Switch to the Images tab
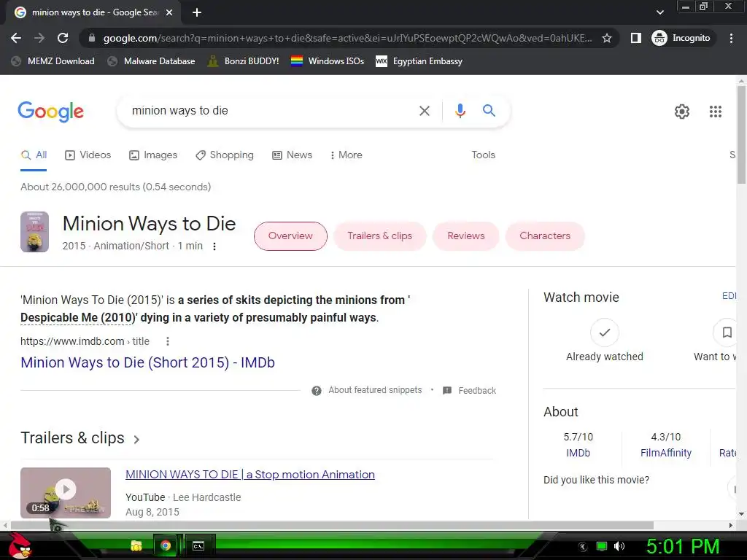Viewport: 747px width, 560px height. tap(153, 155)
